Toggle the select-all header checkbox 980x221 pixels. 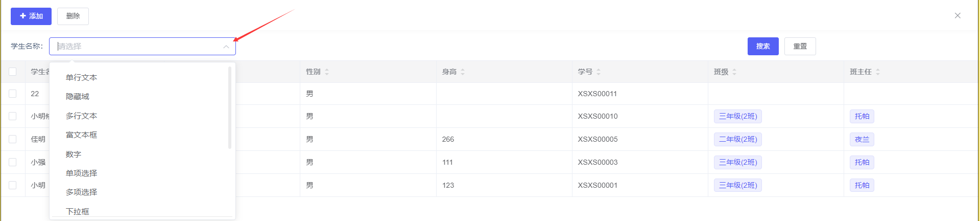(x=13, y=72)
